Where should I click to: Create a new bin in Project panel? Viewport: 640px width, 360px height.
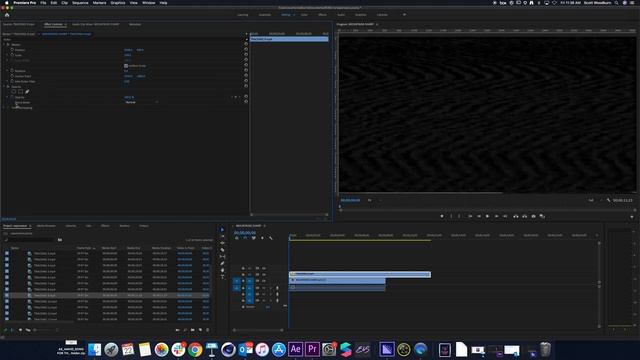click(193, 330)
